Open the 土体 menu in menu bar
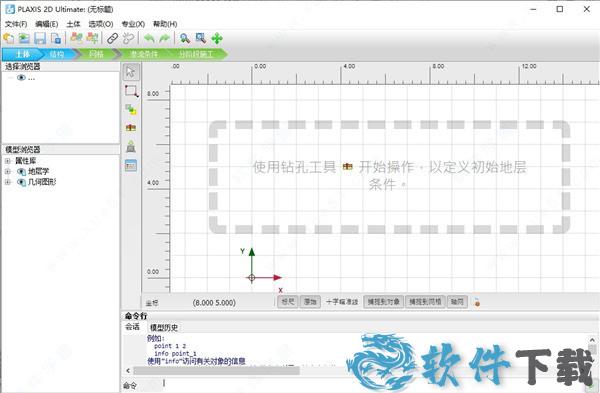Screen dimensions: 600x393 (73, 24)
